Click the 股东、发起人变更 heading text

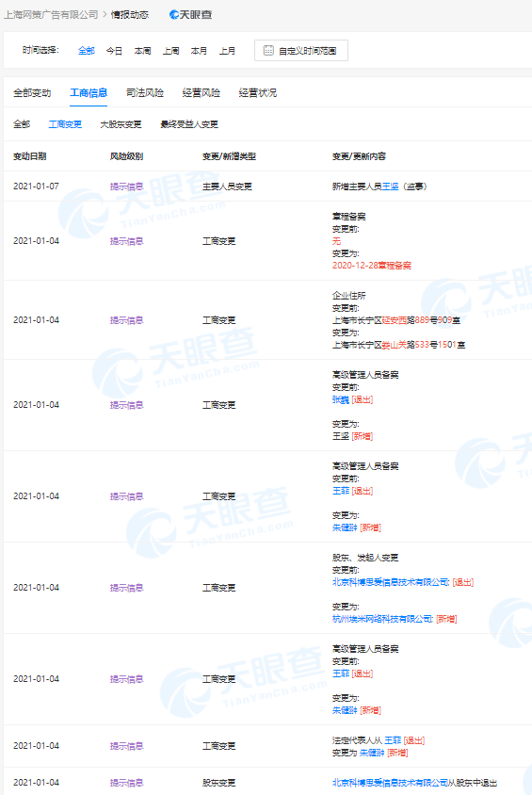(365, 558)
